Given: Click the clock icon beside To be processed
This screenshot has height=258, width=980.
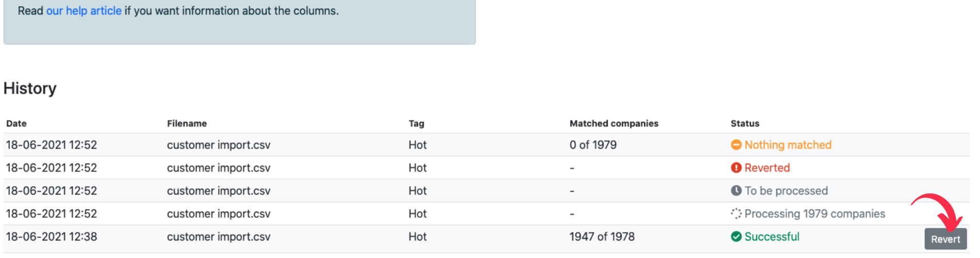Looking at the screenshot, I should (x=736, y=191).
